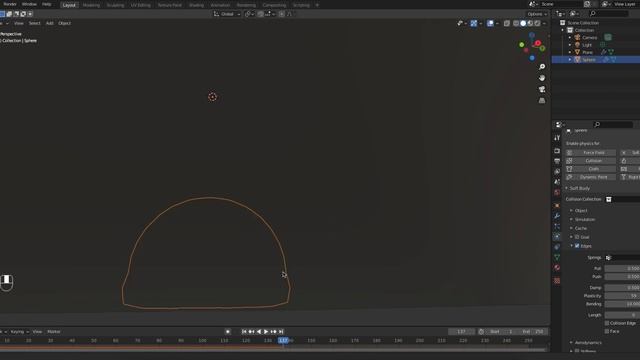
Task: Open the Texture properties tab
Action: [557, 281]
